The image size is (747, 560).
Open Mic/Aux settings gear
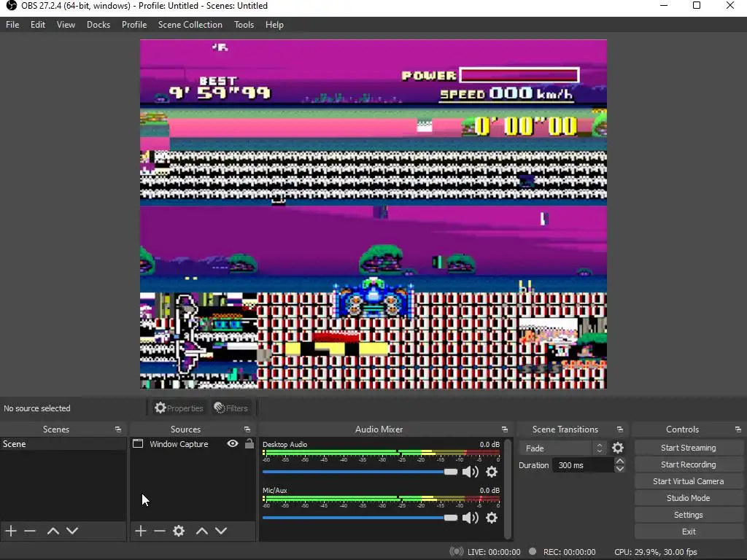coord(492,518)
